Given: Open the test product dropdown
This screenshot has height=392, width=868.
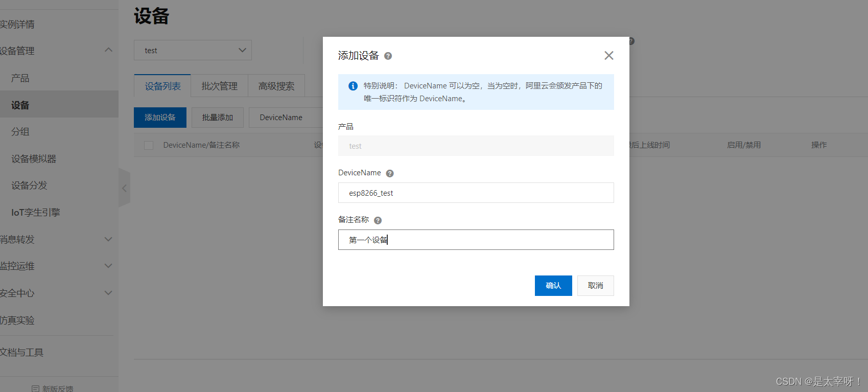Looking at the screenshot, I should (x=193, y=50).
